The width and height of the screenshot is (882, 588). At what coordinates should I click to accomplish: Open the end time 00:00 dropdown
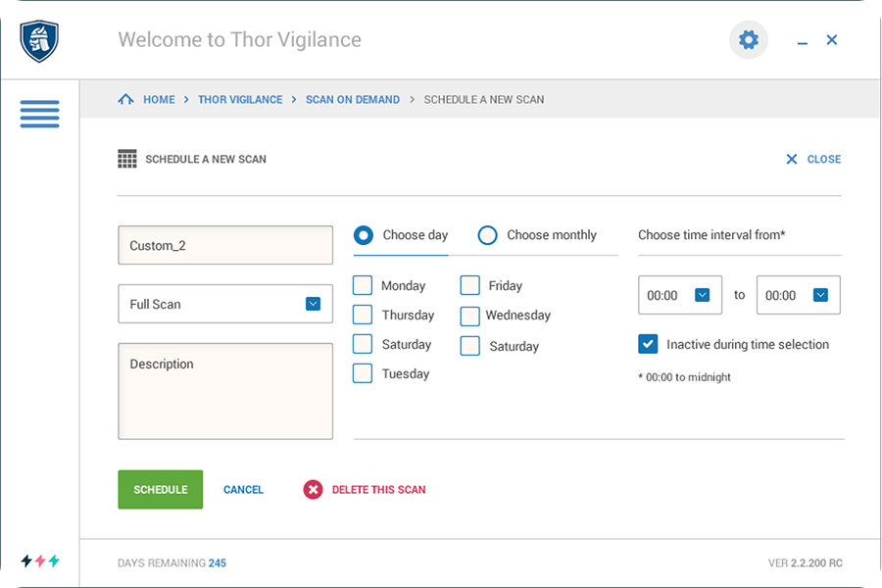[x=798, y=295]
